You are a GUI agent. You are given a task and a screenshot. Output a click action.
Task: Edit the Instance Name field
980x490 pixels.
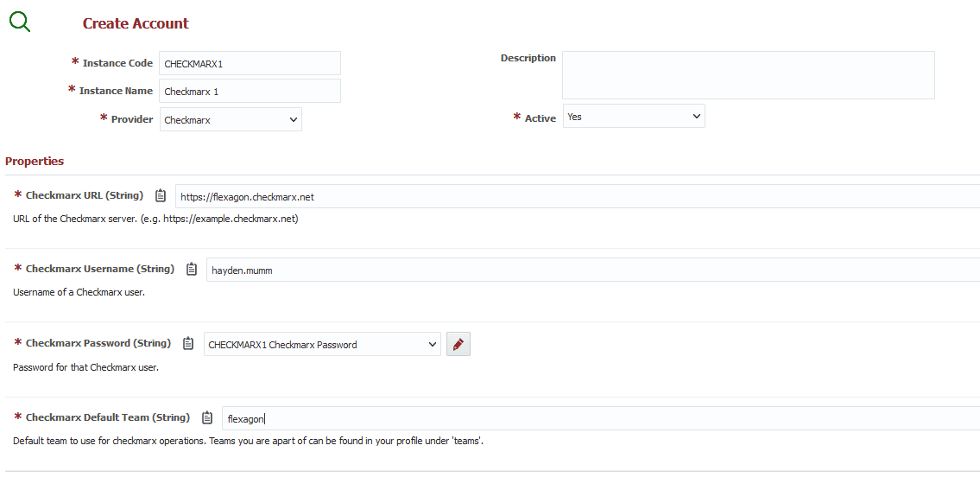pyautogui.click(x=250, y=91)
